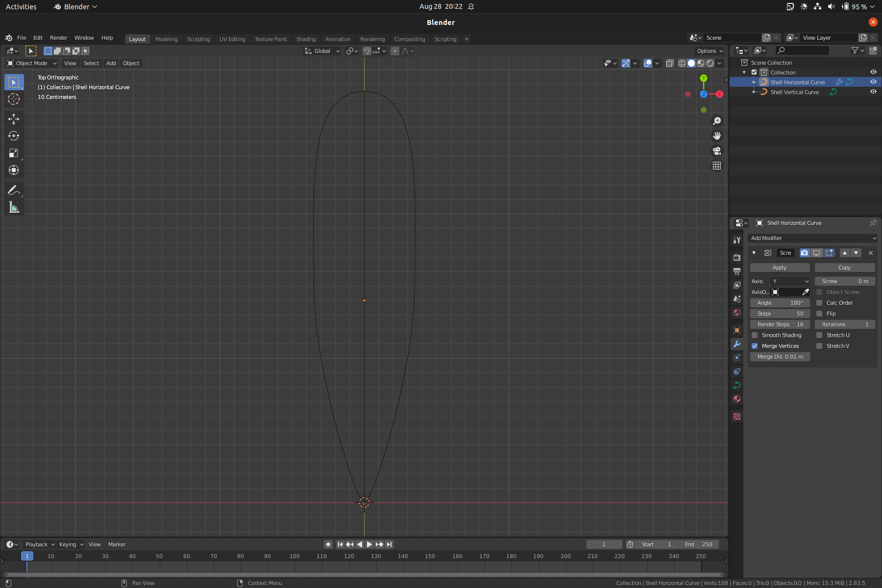Open the Scene properties tab

(x=737, y=298)
